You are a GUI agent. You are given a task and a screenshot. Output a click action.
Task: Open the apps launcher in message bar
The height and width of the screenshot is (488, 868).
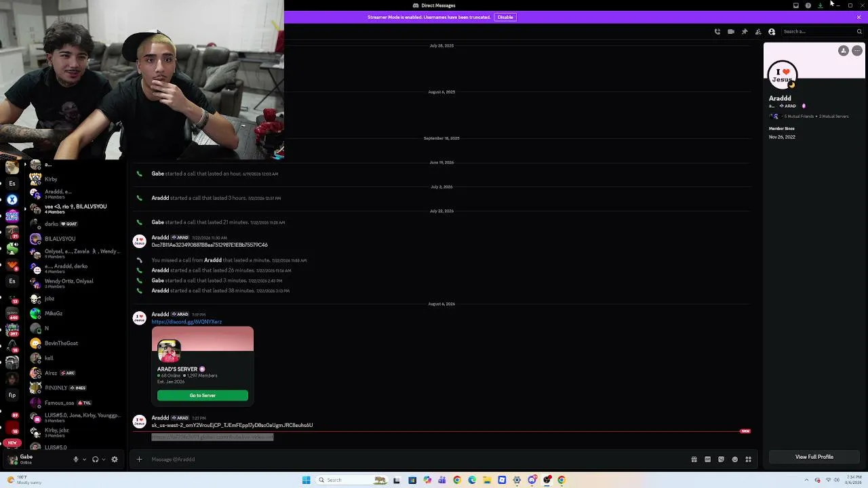pos(749,460)
